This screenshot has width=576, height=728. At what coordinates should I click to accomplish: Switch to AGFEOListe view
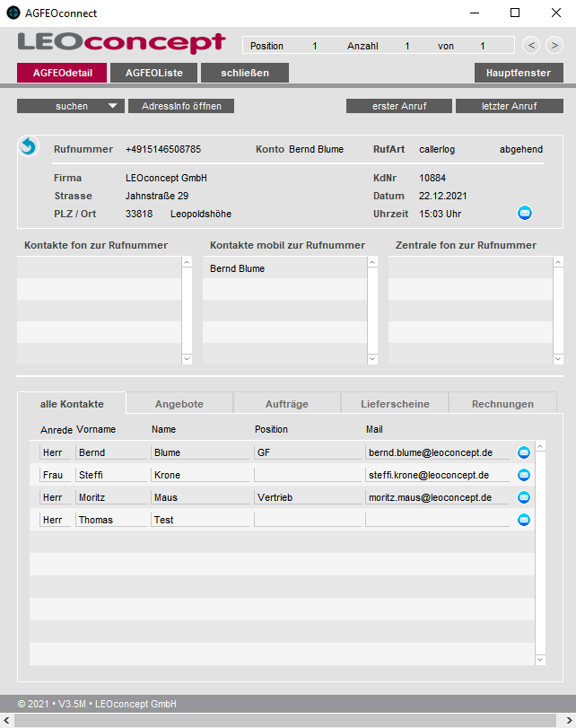point(154,73)
